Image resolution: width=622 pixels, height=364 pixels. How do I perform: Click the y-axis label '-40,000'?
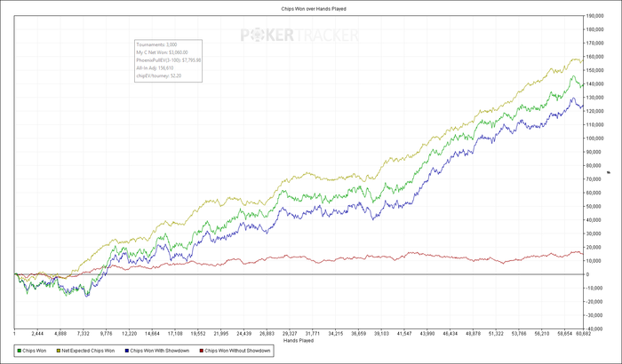click(595, 328)
